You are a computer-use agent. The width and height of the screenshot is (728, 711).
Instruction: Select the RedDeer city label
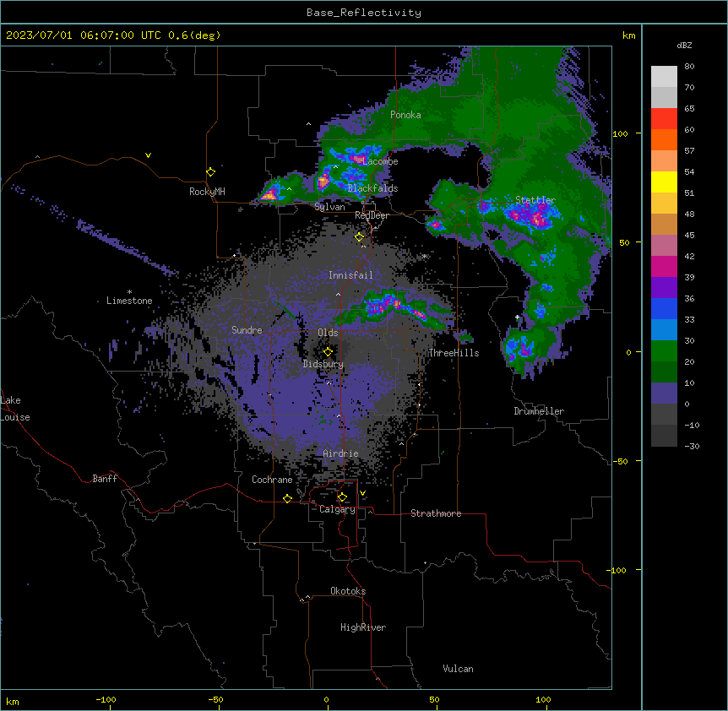tap(372, 215)
